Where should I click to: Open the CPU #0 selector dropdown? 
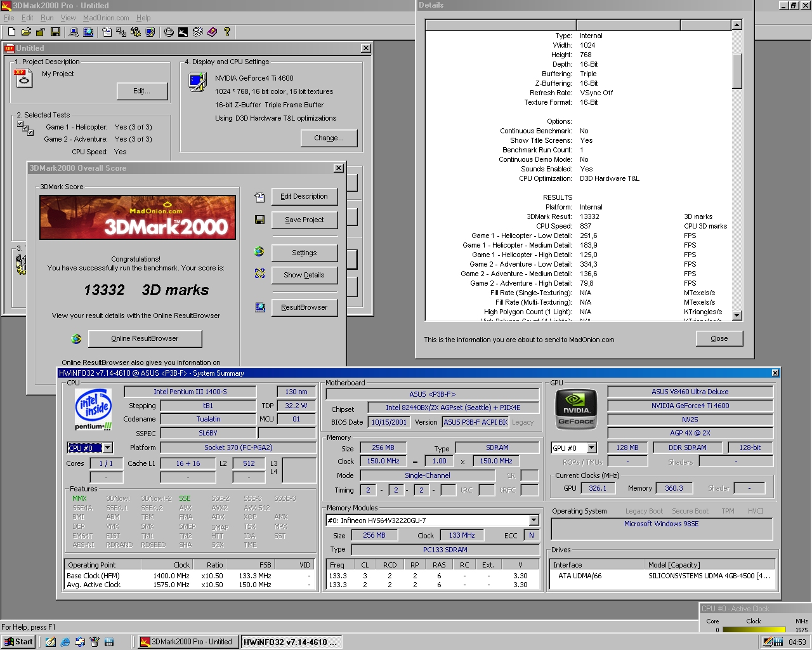coord(108,448)
